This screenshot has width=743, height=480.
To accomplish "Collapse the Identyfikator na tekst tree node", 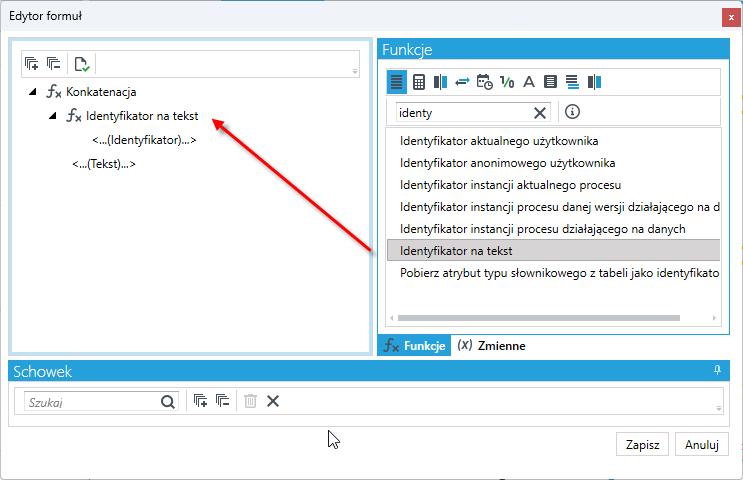I will click(x=53, y=116).
